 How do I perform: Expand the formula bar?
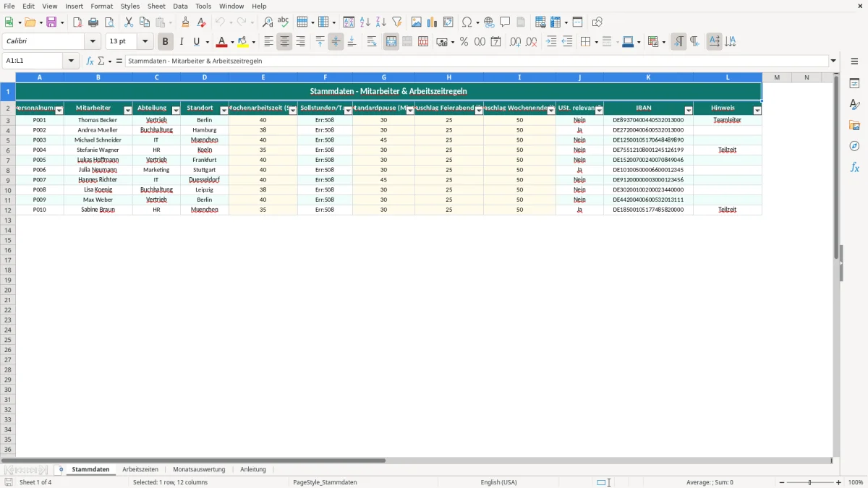click(834, 61)
